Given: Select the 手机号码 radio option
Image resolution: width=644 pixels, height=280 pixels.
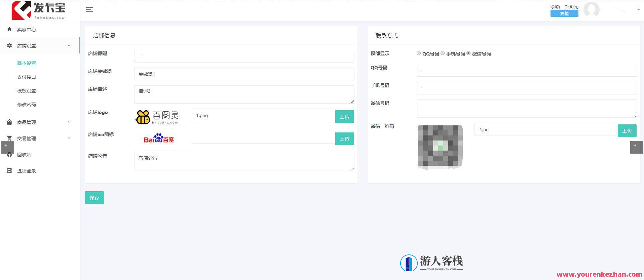Looking at the screenshot, I should click(x=443, y=53).
